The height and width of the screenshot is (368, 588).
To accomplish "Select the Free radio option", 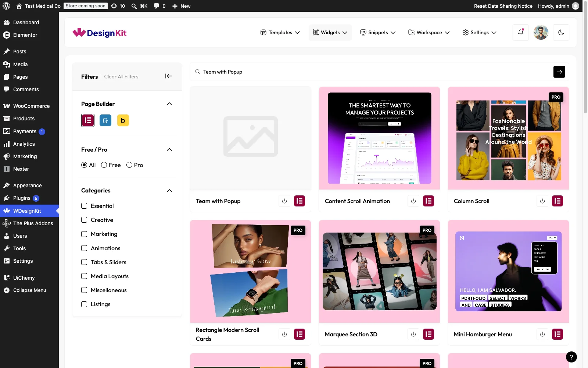I will click(x=104, y=165).
